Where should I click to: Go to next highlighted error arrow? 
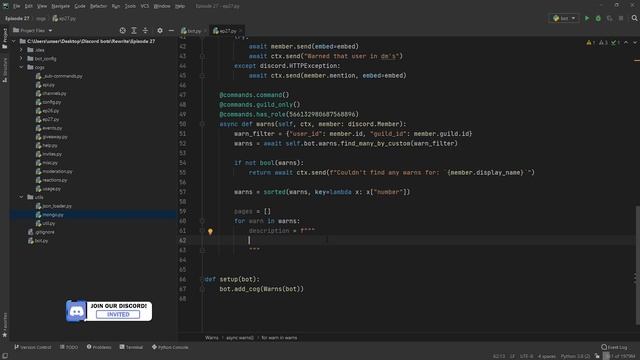point(635,42)
